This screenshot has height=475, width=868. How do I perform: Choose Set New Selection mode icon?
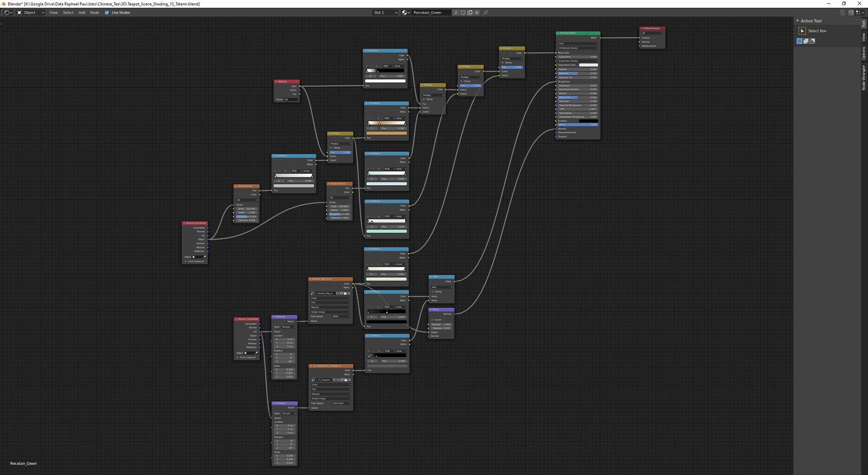click(799, 41)
